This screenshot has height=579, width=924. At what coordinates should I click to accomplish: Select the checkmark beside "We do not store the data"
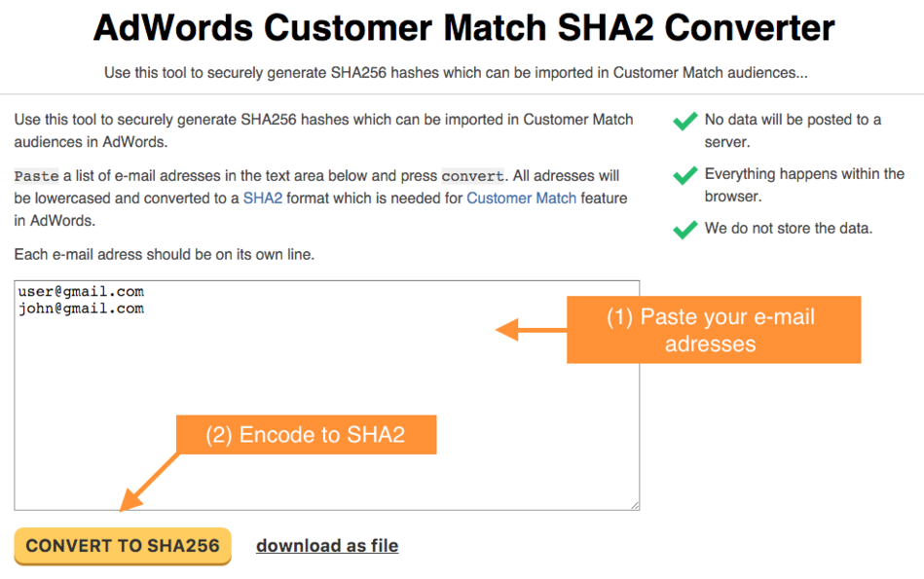[x=685, y=230]
